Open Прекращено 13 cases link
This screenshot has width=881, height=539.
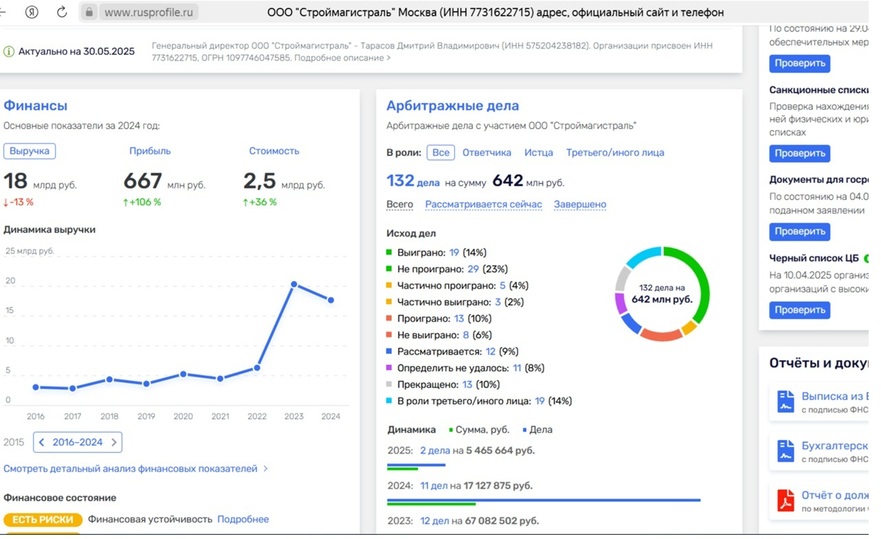click(467, 385)
